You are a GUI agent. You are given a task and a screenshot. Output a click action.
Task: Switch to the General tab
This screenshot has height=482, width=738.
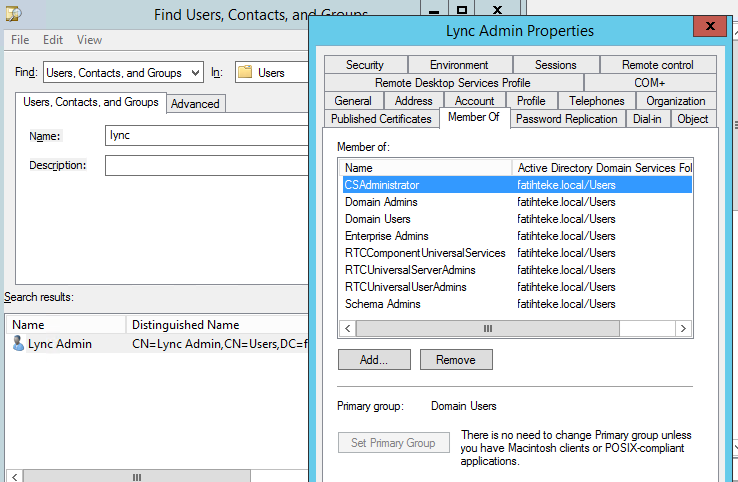tap(353, 101)
